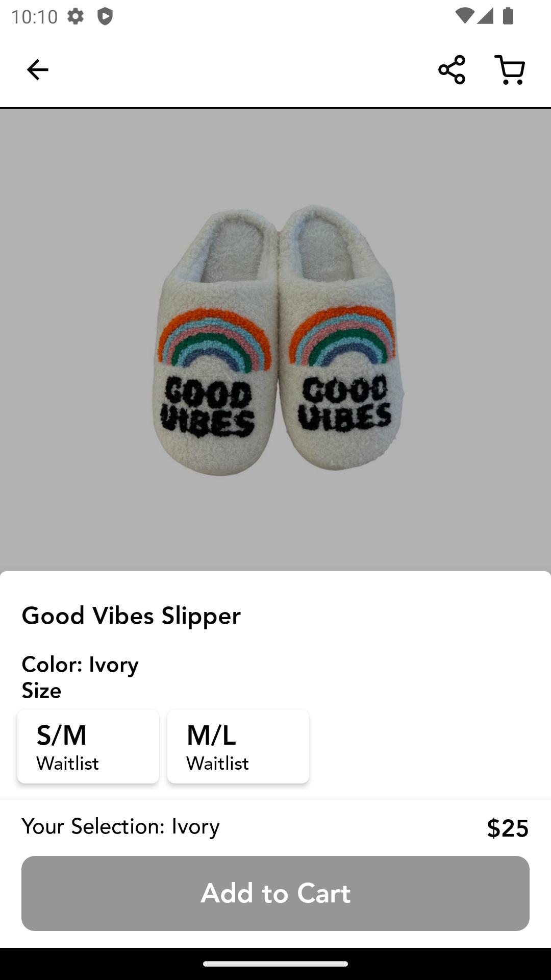The height and width of the screenshot is (980, 551).
Task: Tap the left slipper in the photo
Action: 214,342
